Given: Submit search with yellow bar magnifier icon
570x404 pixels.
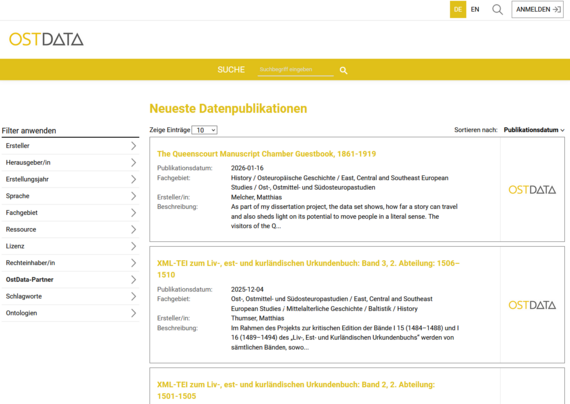Looking at the screenshot, I should pos(343,70).
